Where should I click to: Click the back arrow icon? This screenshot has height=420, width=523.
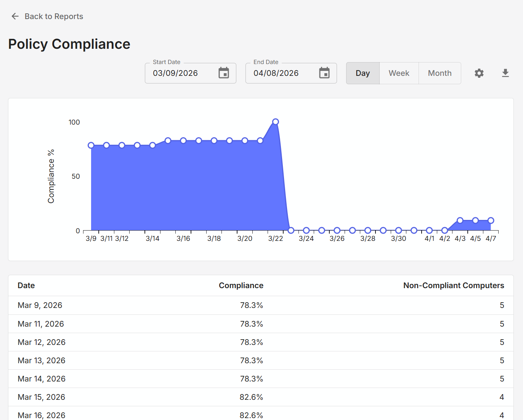[14, 16]
